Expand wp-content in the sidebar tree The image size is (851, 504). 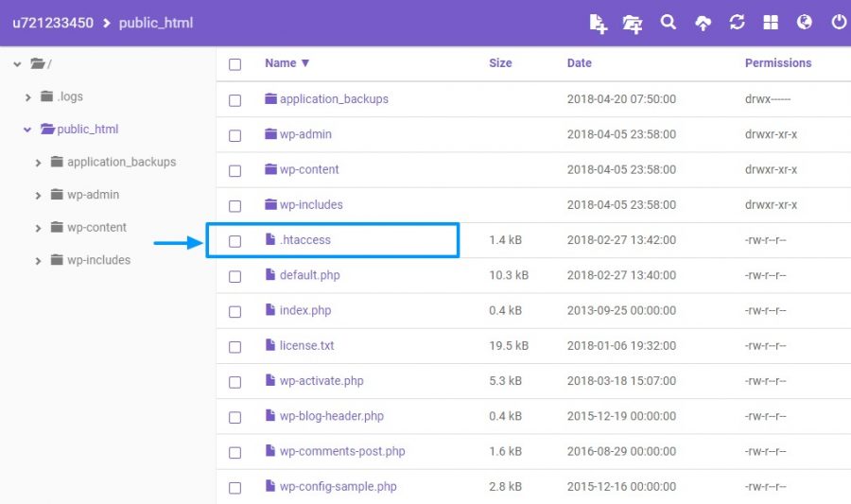pyautogui.click(x=39, y=229)
